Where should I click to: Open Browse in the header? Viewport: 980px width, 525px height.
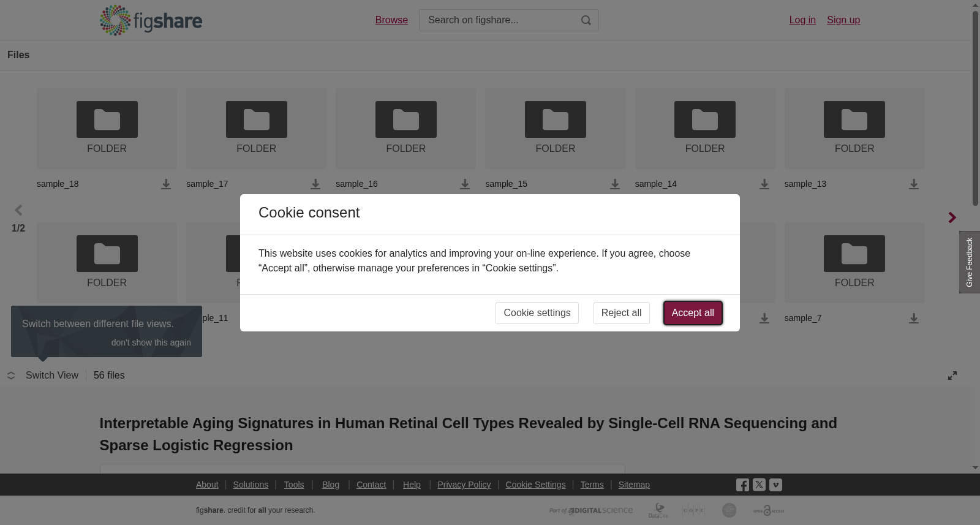(391, 20)
